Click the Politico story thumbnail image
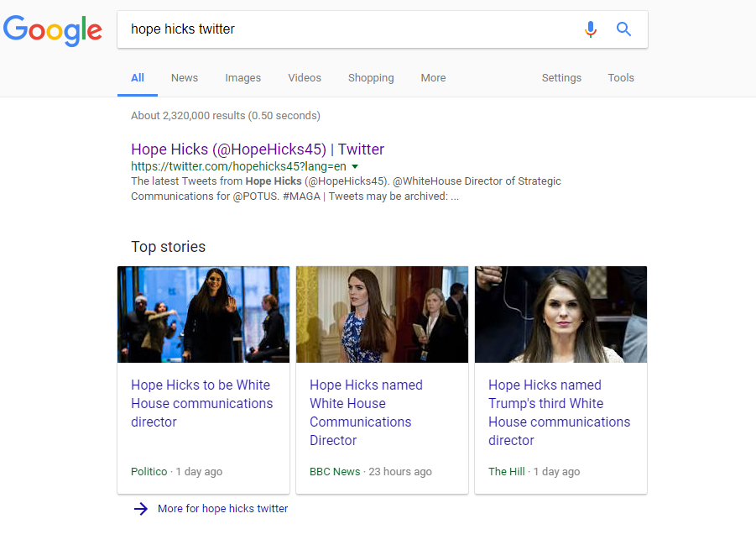This screenshot has height=545, width=756. pyautogui.click(x=203, y=314)
